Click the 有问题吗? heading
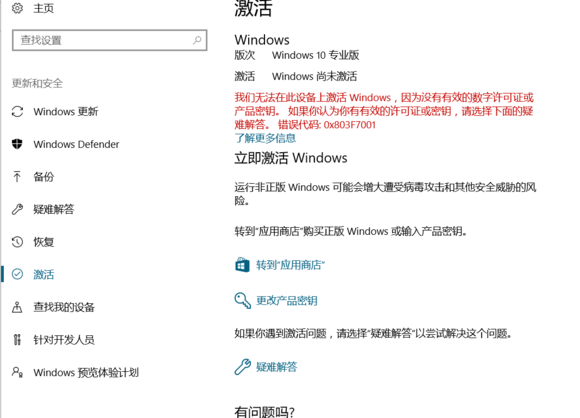Viewport: 580px width, 418px height. [264, 411]
